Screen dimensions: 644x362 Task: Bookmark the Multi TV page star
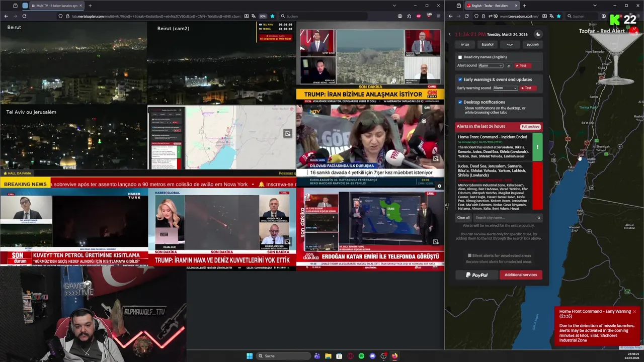click(272, 16)
